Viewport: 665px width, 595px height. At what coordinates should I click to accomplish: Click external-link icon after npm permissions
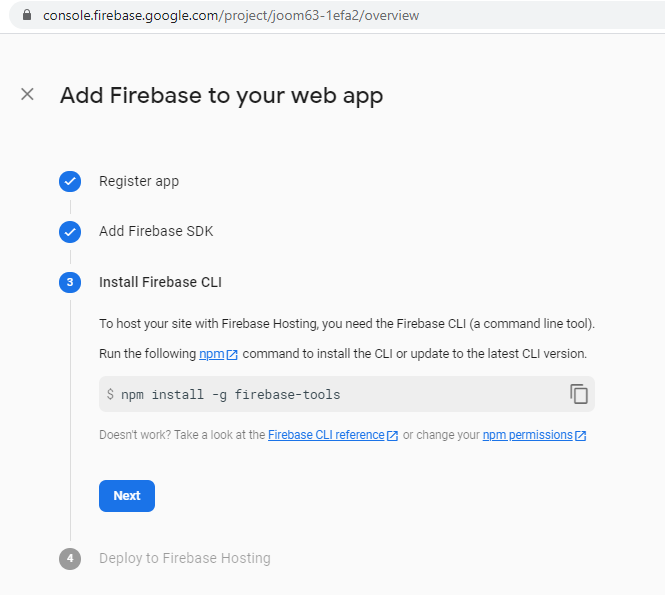(x=581, y=436)
